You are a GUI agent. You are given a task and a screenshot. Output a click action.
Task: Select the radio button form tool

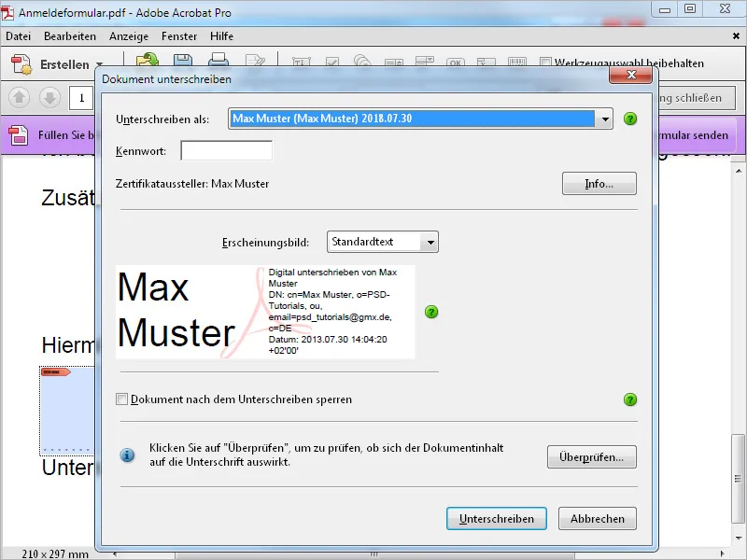click(362, 61)
